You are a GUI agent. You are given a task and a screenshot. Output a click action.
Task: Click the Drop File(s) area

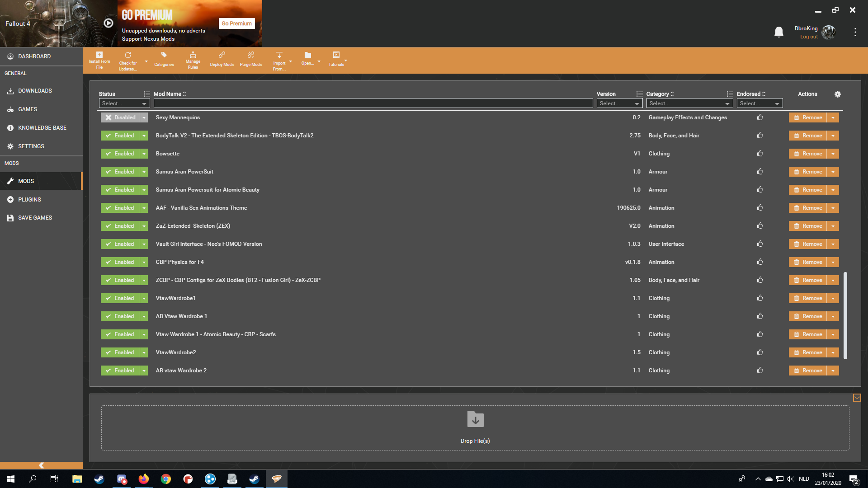click(475, 428)
